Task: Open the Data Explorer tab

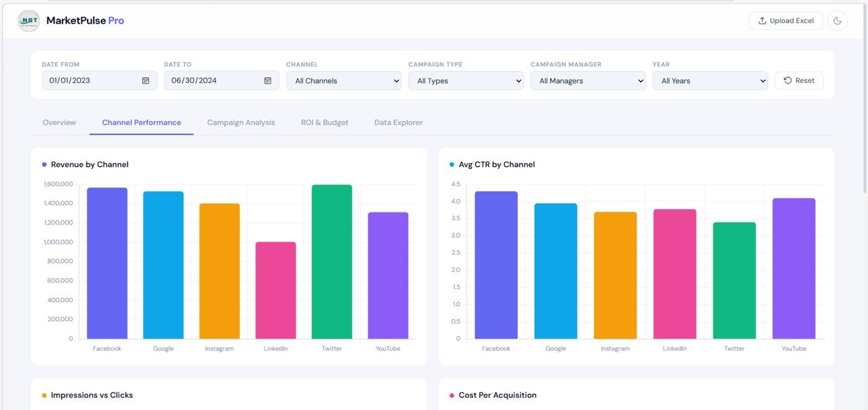Action: pyautogui.click(x=398, y=122)
